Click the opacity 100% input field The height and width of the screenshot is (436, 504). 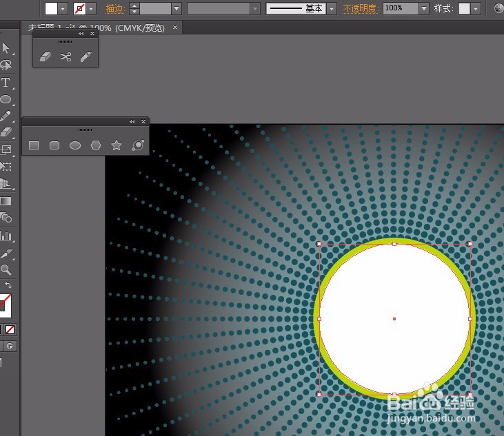coord(401,9)
